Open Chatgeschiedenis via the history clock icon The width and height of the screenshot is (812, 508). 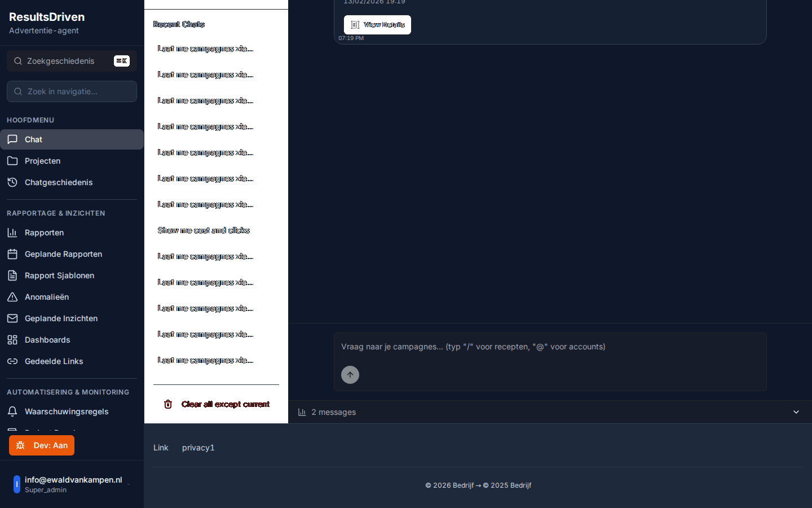point(12,182)
